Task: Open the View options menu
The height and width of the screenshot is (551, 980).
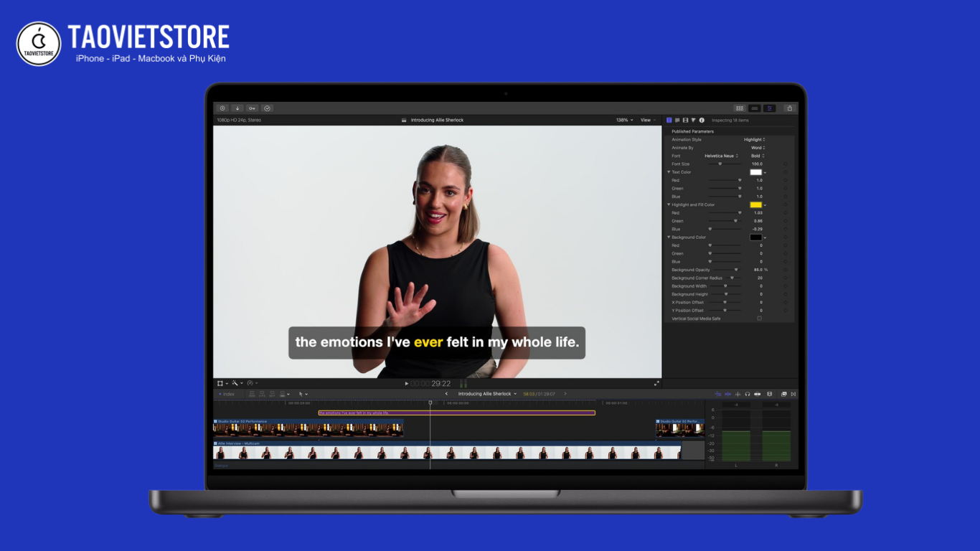Action: coord(648,120)
